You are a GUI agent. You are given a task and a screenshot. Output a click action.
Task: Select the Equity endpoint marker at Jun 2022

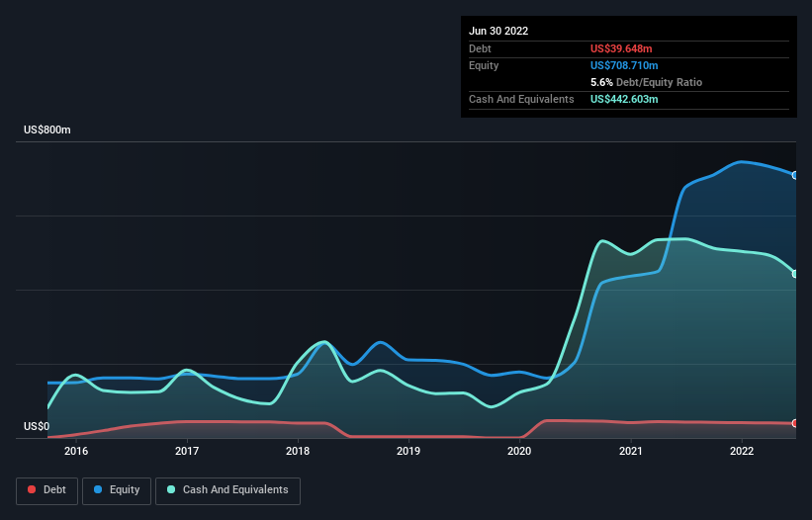[x=795, y=175]
